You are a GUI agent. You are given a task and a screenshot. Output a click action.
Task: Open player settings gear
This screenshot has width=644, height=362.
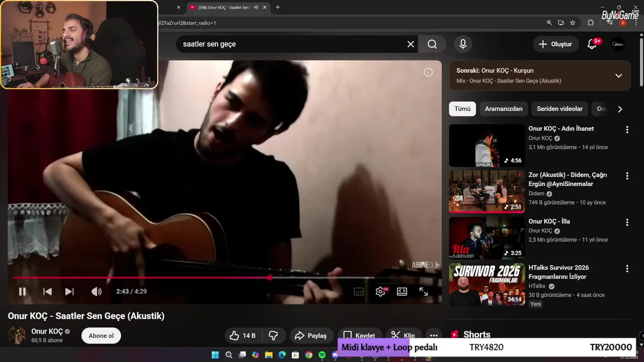click(380, 292)
